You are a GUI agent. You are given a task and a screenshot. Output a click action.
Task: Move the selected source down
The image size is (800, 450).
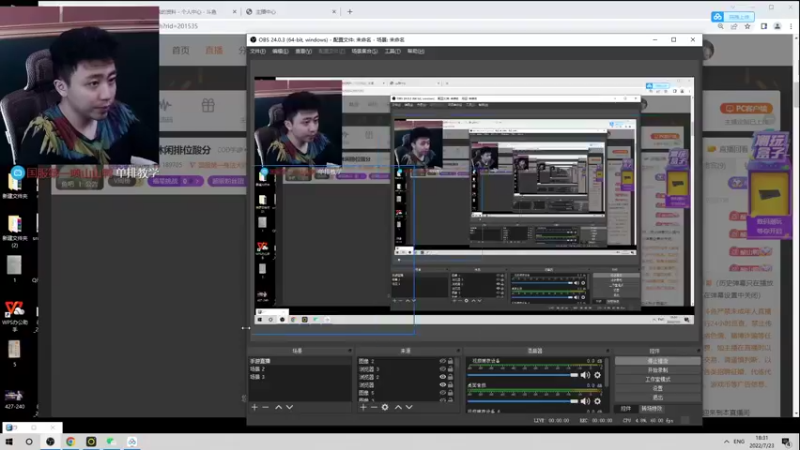(x=409, y=407)
